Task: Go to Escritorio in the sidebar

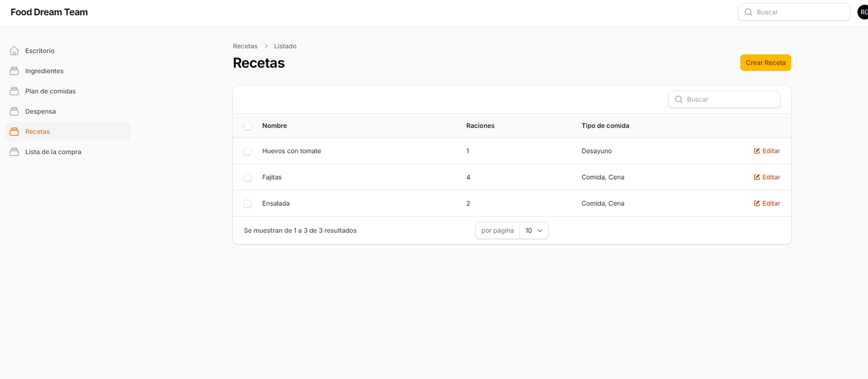Action: pyautogui.click(x=40, y=50)
